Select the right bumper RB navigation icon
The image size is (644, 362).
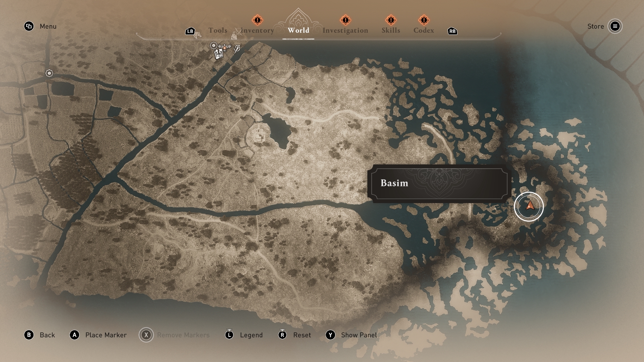coord(452,31)
